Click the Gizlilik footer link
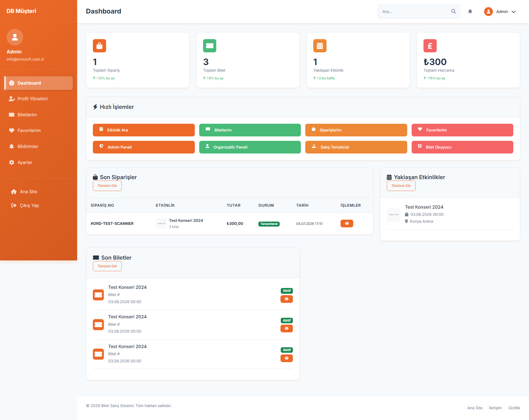Screen dimensions: 529x420 (x=514, y=408)
